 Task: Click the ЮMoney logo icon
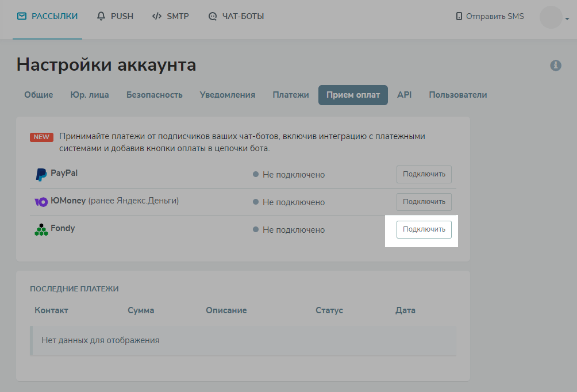[41, 202]
